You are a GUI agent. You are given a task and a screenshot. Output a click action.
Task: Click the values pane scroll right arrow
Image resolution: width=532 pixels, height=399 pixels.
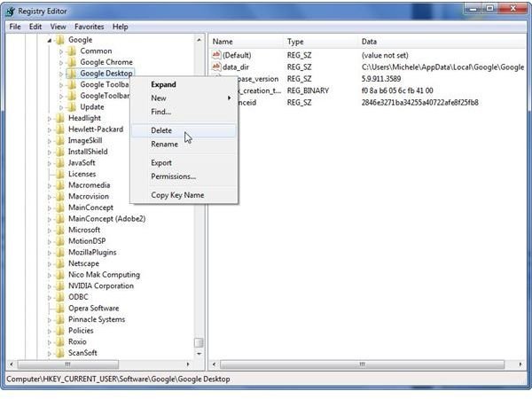tap(520, 364)
